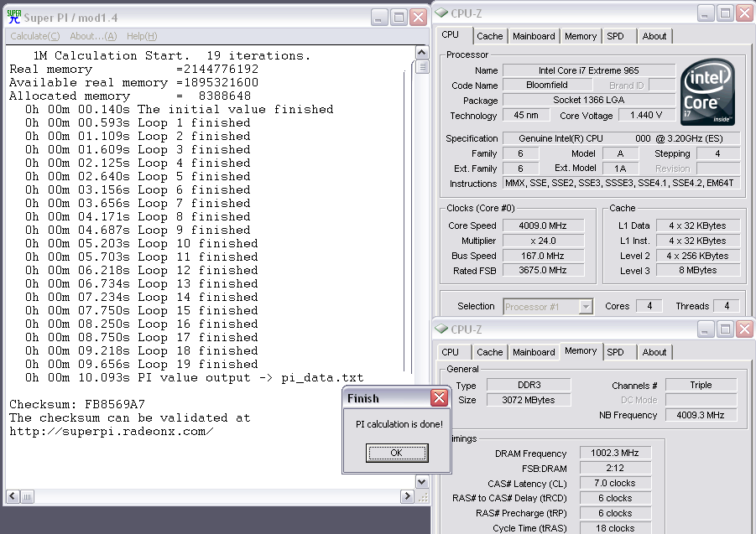
Task: Click the CAS# Latency value '7.0 clocks'
Action: [x=615, y=483]
